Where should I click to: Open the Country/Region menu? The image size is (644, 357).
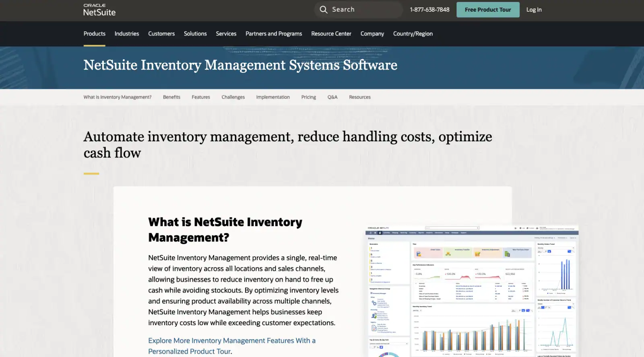[x=413, y=34]
